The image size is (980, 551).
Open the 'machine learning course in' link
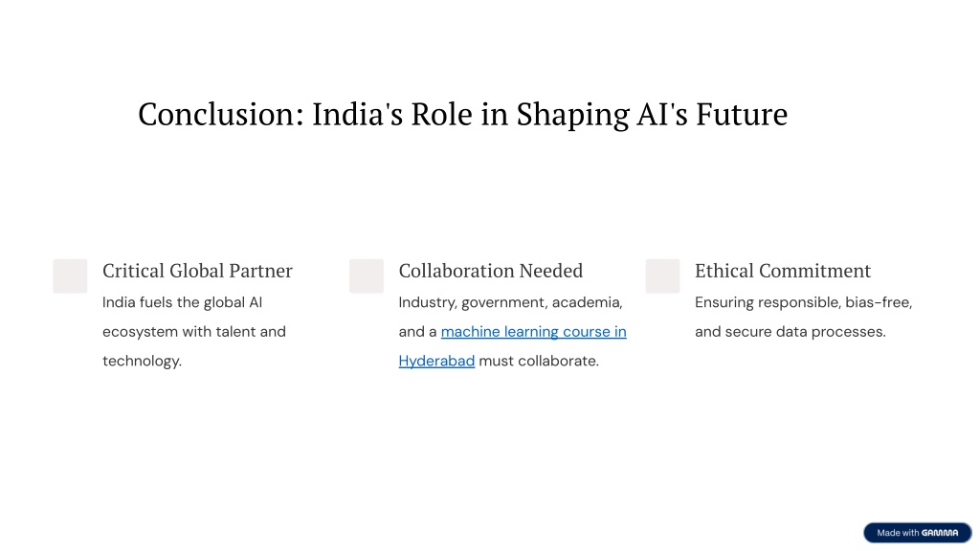(x=534, y=332)
